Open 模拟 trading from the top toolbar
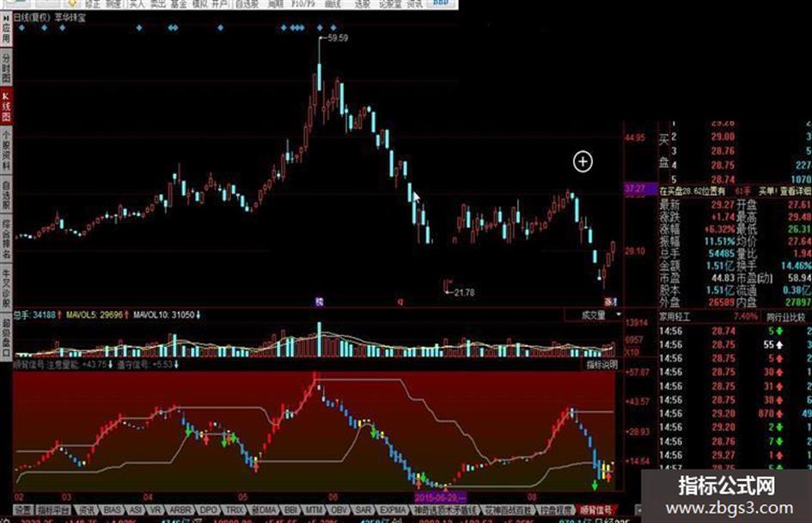This screenshot has height=523, width=812. click(199, 3)
